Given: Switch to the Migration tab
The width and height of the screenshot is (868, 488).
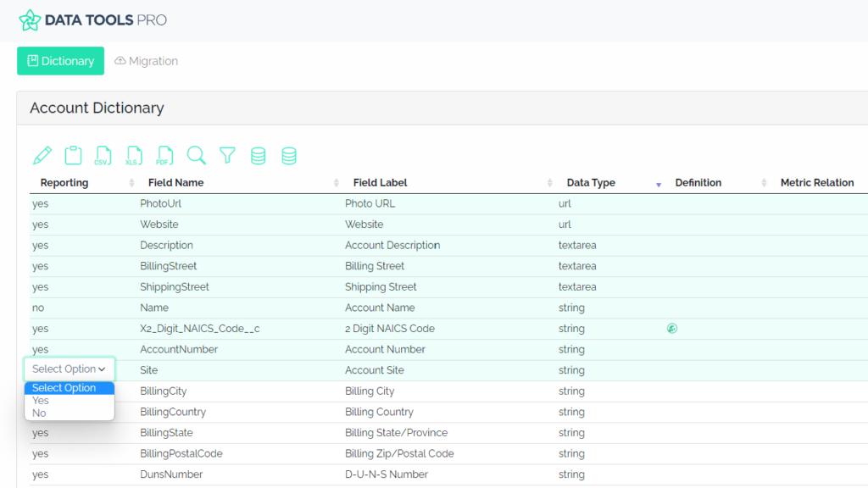Looking at the screenshot, I should click(x=146, y=60).
